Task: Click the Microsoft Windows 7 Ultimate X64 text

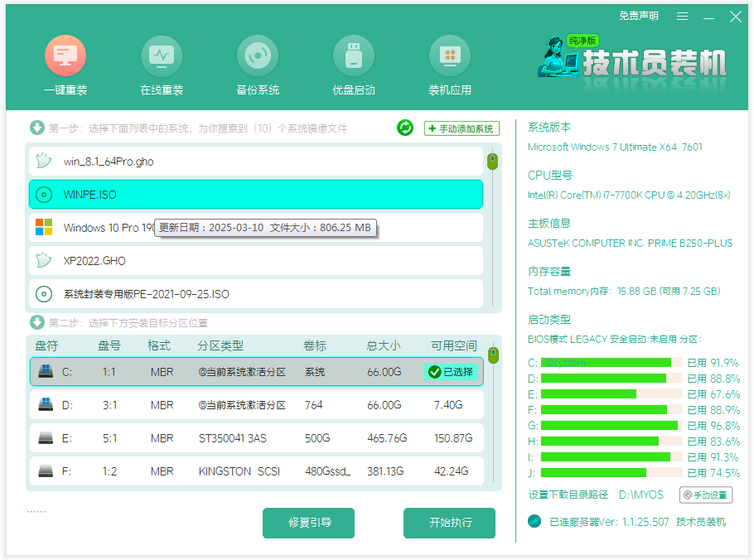Action: [x=615, y=147]
